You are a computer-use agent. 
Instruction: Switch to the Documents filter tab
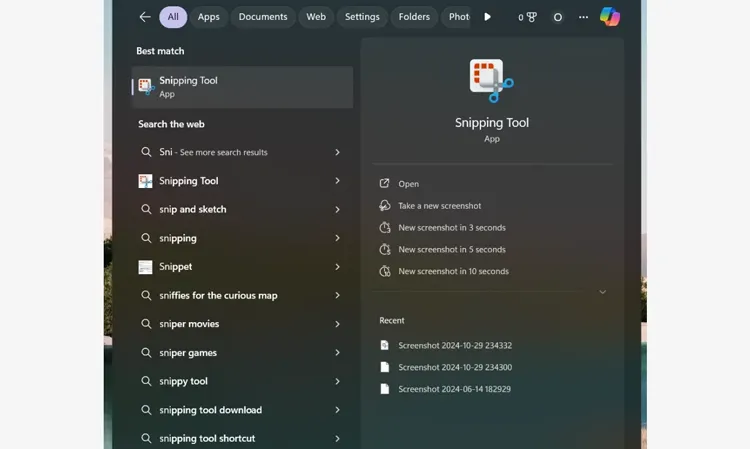click(263, 17)
